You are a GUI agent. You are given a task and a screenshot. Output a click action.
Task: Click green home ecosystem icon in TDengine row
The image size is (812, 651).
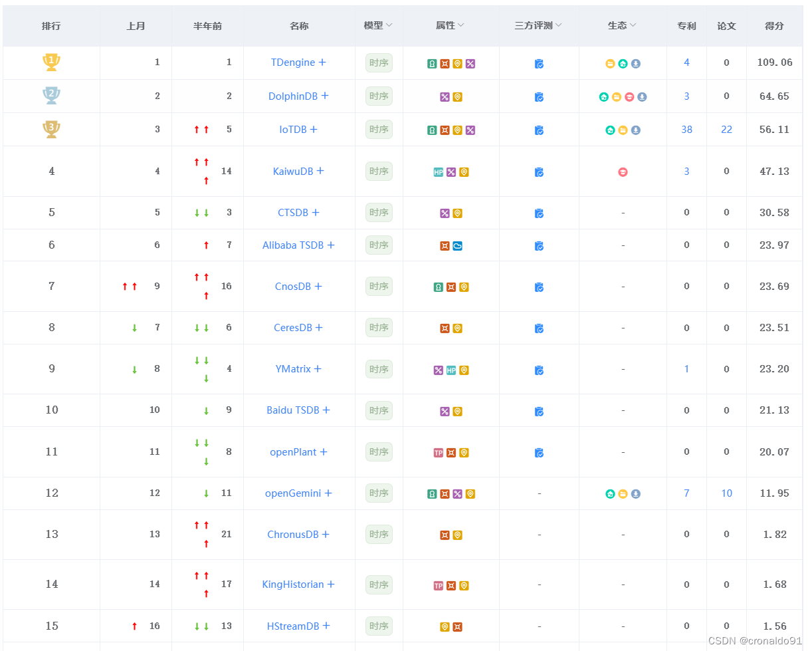623,64
